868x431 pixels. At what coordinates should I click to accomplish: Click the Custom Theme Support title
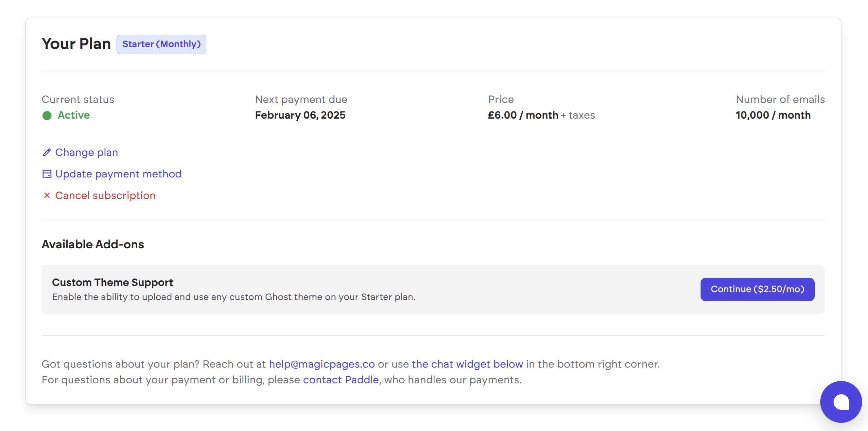(112, 282)
